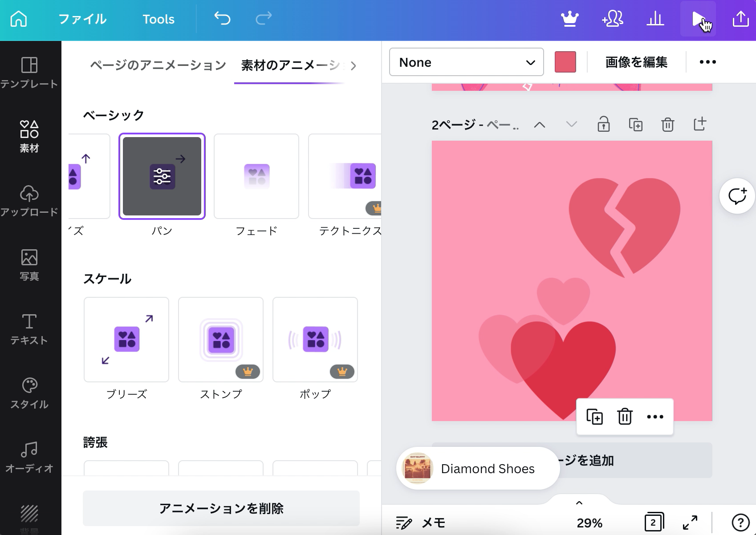Open the アップロード panel
The width and height of the screenshot is (756, 535).
click(x=29, y=201)
